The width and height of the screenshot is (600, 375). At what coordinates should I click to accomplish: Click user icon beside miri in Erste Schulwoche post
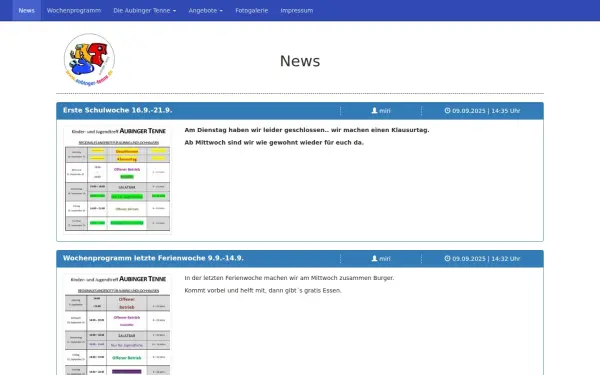click(374, 111)
